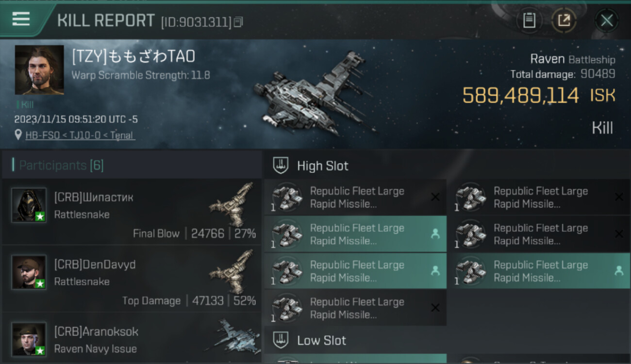Viewport: 631px width, 364px height.
Task: Click the X on the bottom left launcher
Action: pyautogui.click(x=435, y=308)
